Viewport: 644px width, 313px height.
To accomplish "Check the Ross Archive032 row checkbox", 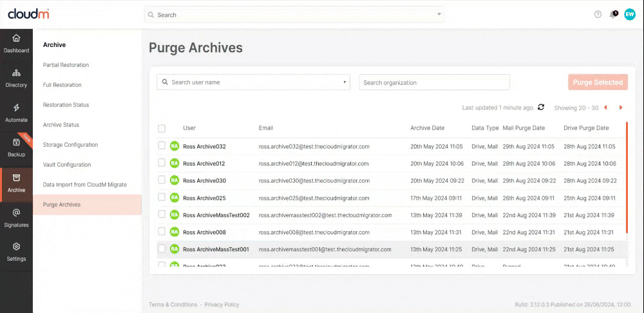I will point(162,146).
